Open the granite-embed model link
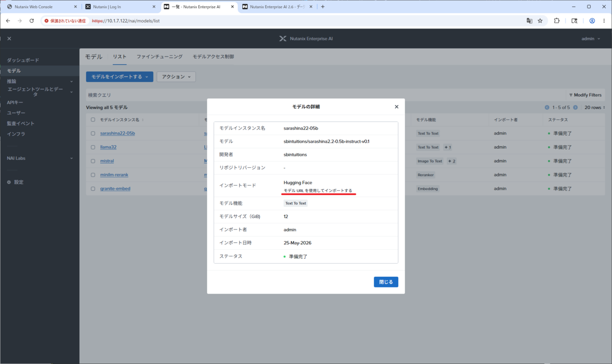Viewport: 612px width, 364px height. coord(115,189)
